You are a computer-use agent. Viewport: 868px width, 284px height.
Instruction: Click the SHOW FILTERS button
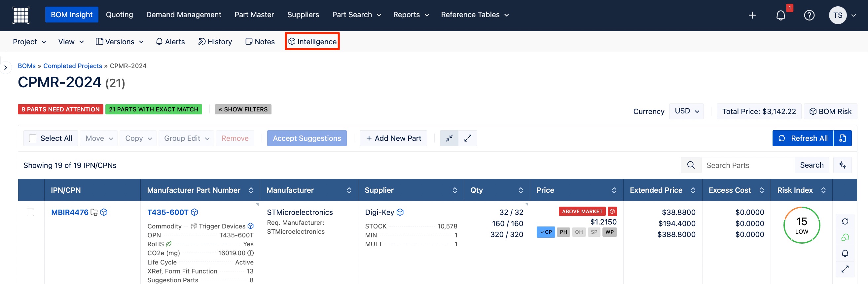243,109
